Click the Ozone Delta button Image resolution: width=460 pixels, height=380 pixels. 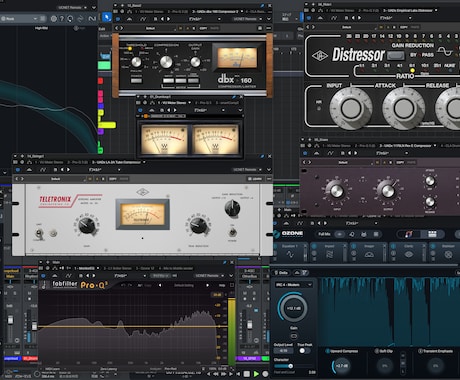(282, 273)
